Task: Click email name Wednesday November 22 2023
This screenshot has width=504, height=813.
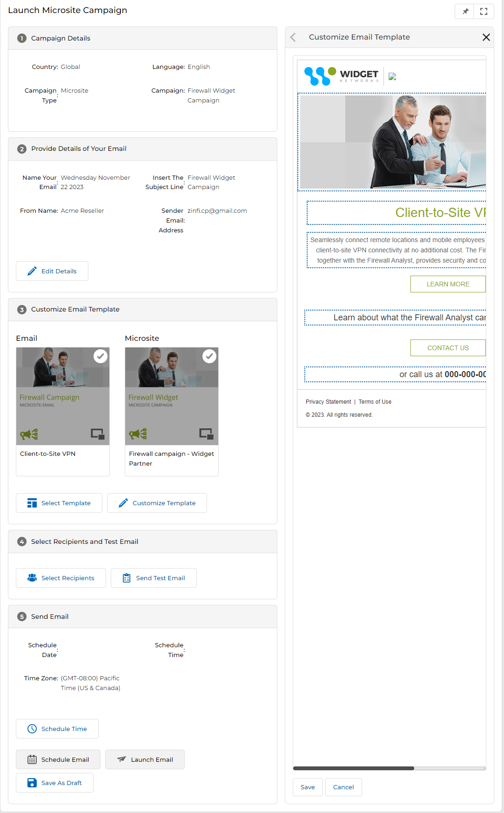Action: point(95,182)
